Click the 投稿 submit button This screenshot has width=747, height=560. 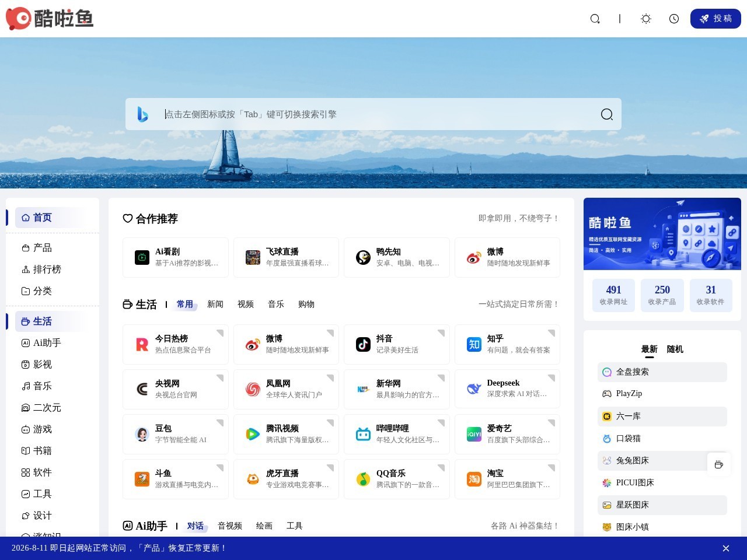(x=715, y=19)
